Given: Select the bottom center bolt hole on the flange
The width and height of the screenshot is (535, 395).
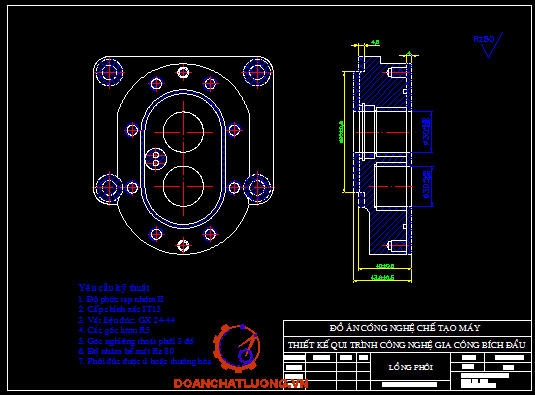Looking at the screenshot, I should 183,245.
